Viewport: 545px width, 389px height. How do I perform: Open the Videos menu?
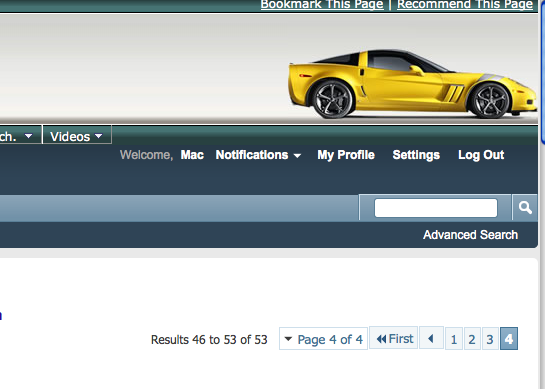[x=77, y=136]
